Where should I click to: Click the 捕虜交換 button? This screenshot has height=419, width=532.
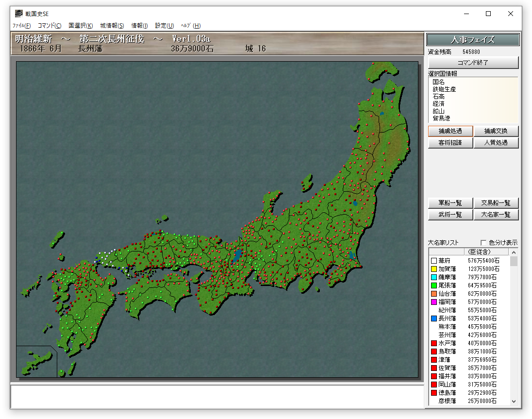(x=496, y=131)
